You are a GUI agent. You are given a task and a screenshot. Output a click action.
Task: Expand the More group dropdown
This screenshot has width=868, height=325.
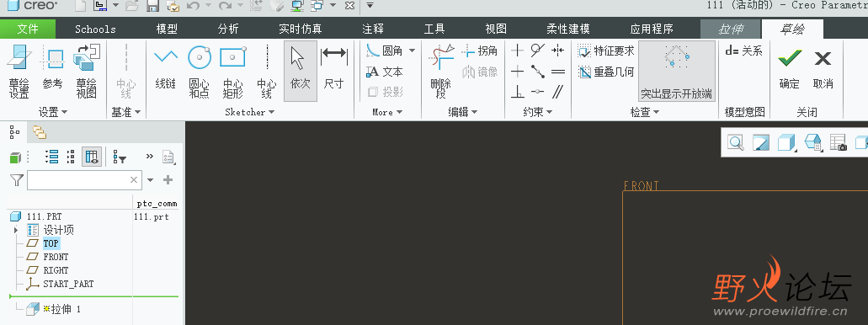387,112
